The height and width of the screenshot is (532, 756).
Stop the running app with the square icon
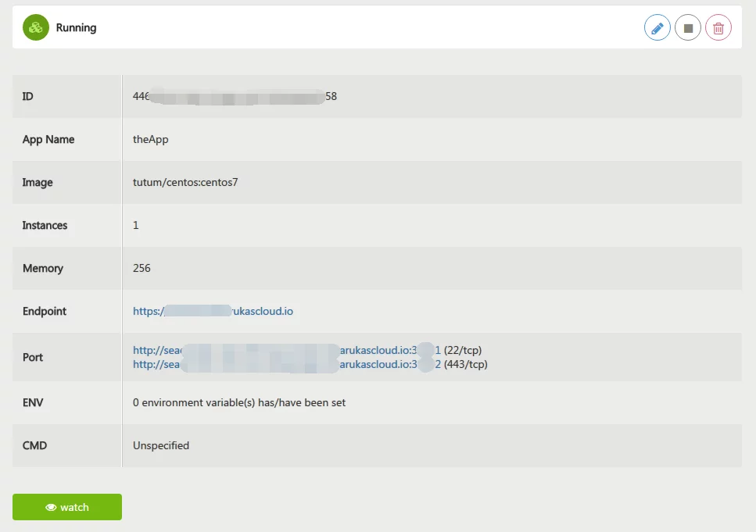(x=688, y=28)
